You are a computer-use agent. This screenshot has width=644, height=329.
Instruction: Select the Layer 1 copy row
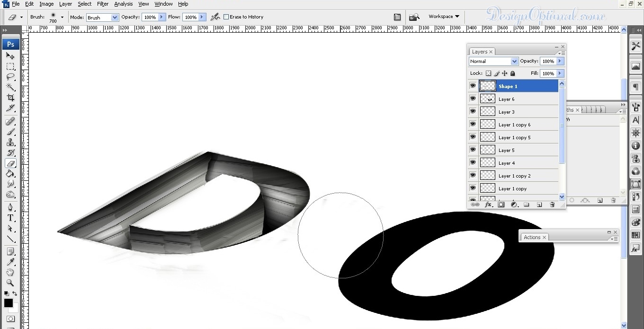[513, 188]
